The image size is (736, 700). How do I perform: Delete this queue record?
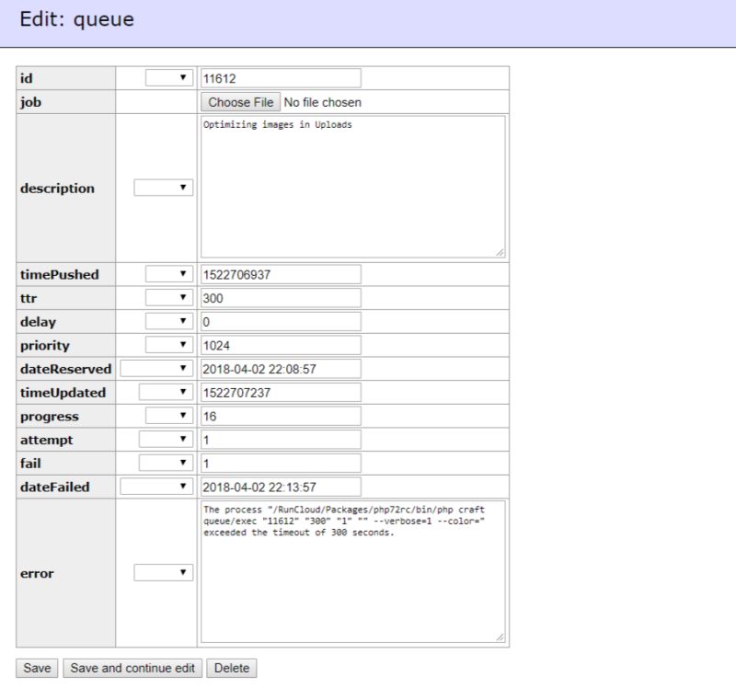(232, 668)
